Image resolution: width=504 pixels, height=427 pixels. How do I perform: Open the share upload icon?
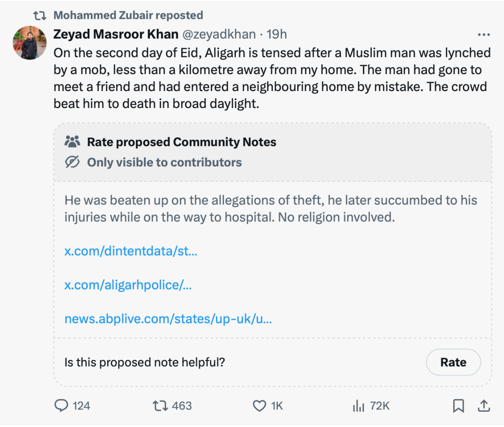tap(484, 406)
